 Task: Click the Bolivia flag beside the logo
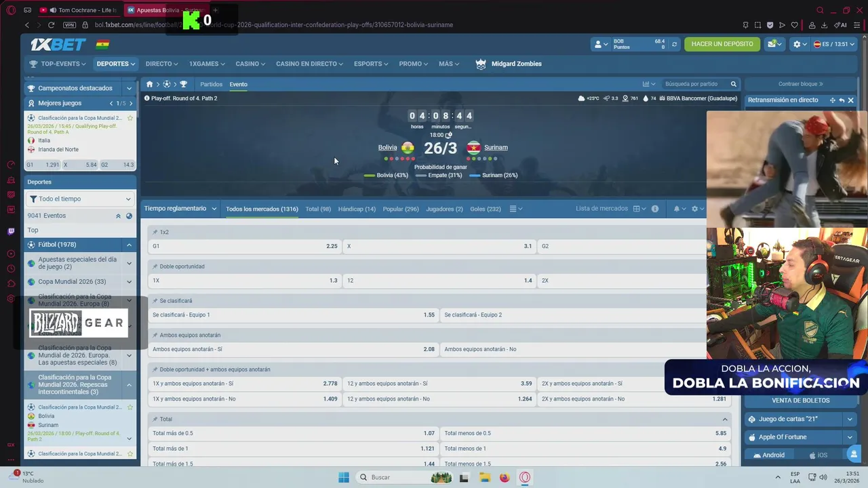point(102,45)
